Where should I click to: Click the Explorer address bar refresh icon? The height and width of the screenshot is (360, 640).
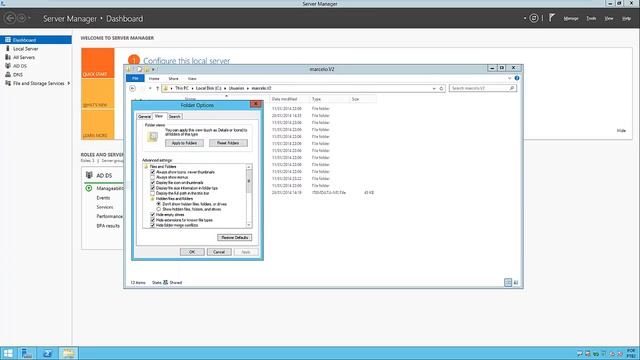pos(441,88)
